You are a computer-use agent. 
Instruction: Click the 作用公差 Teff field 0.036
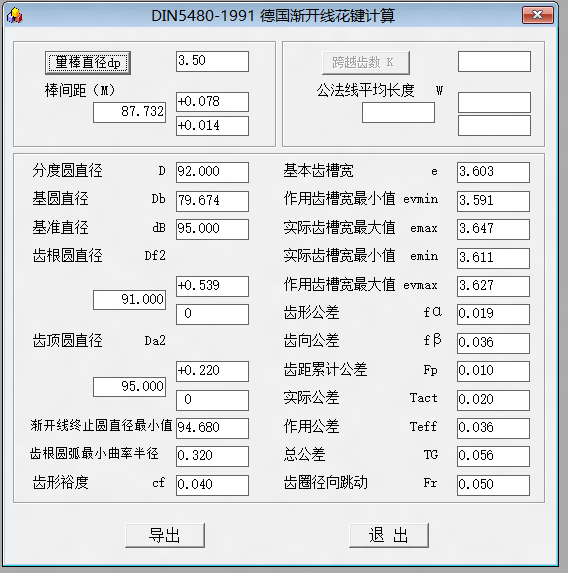[x=493, y=428]
